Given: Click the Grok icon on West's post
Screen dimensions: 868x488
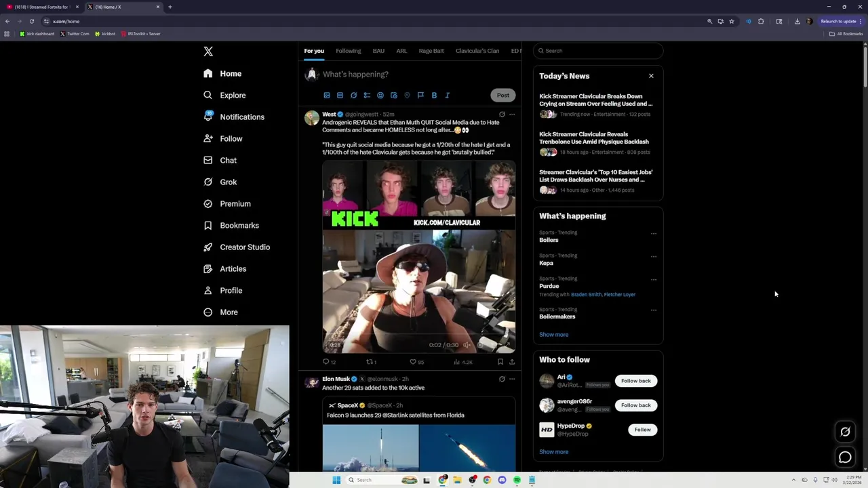Looking at the screenshot, I should [502, 115].
